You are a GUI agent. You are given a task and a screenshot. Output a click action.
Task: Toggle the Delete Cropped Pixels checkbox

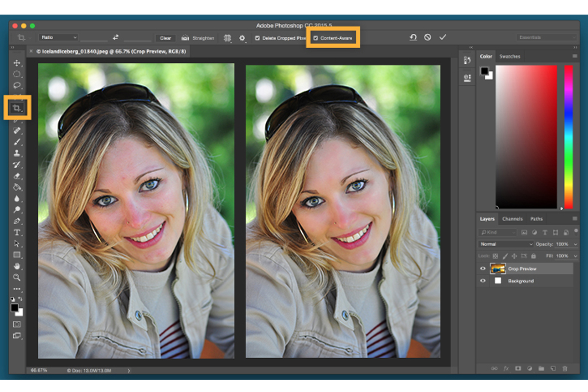pos(258,38)
